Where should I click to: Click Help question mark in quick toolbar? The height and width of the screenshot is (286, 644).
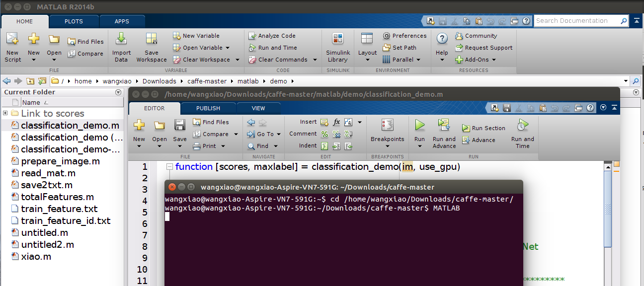coord(526,21)
